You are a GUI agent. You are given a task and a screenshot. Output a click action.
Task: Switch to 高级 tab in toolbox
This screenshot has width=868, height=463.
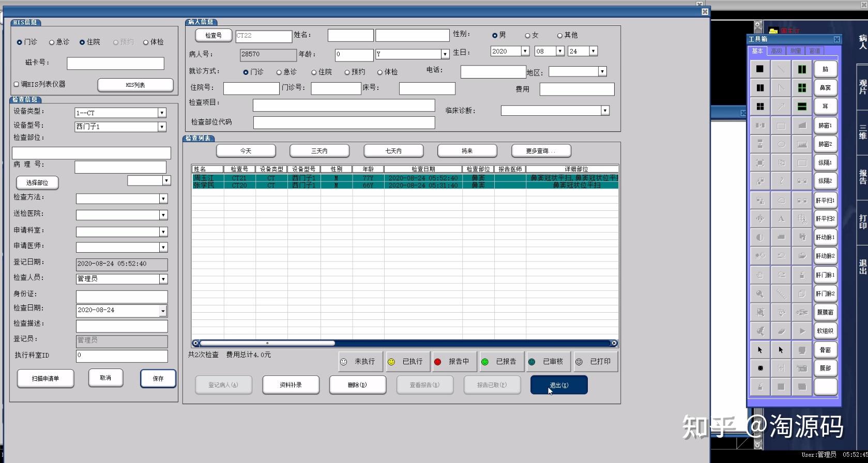(776, 51)
